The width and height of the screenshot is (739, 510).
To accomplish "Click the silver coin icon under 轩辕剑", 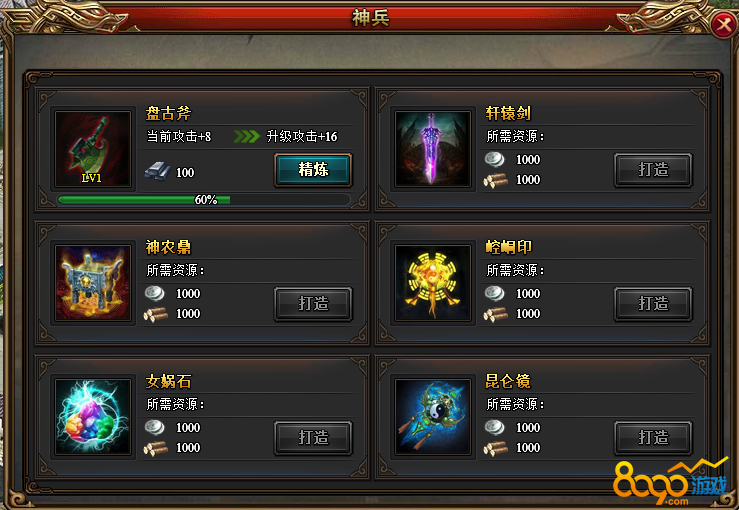I will point(494,159).
